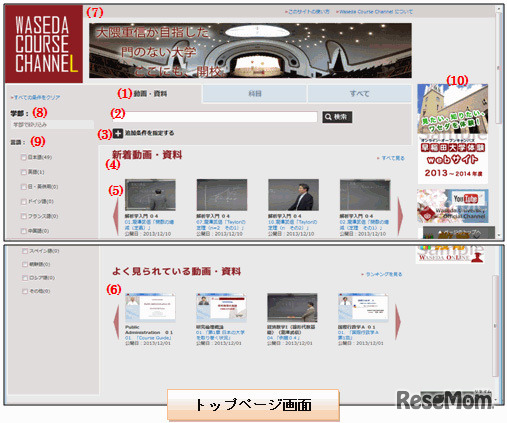Click the plus icon for additional search conditions
Viewport: 507px width, 423px height.
pos(118,133)
